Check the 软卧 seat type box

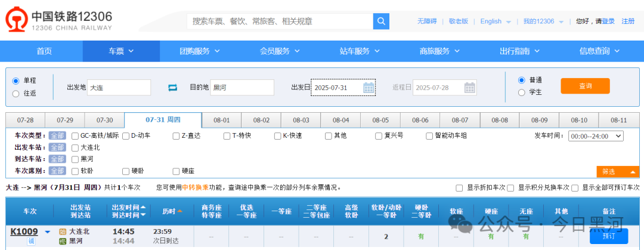point(75,171)
